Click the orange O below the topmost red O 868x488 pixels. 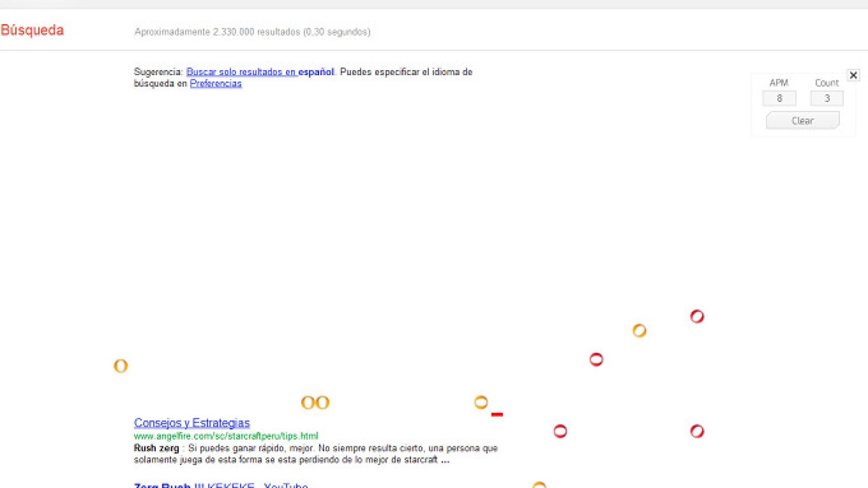pos(640,331)
